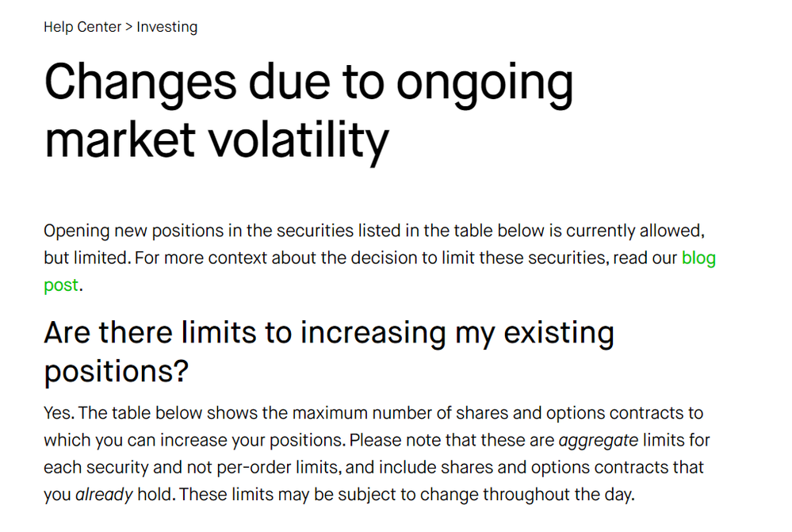Click the green word "post"

61,285
